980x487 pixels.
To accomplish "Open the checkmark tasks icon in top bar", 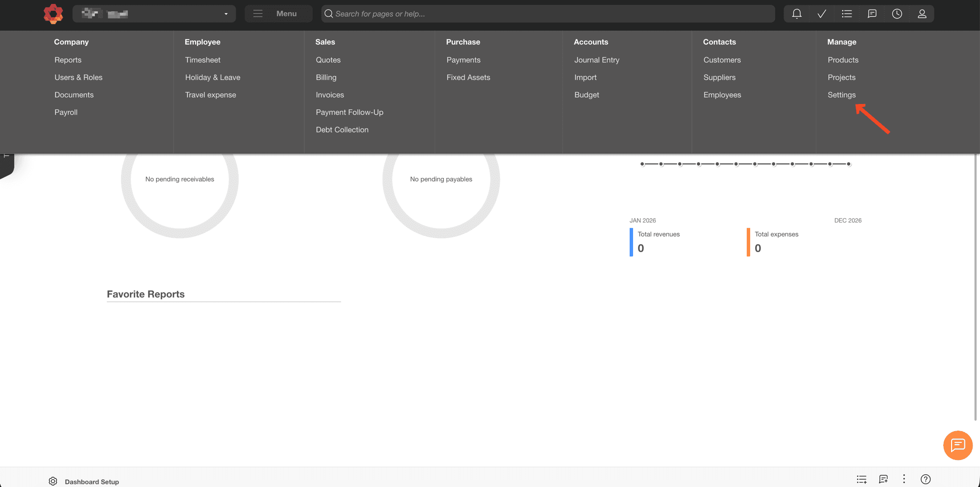I will (x=822, y=14).
